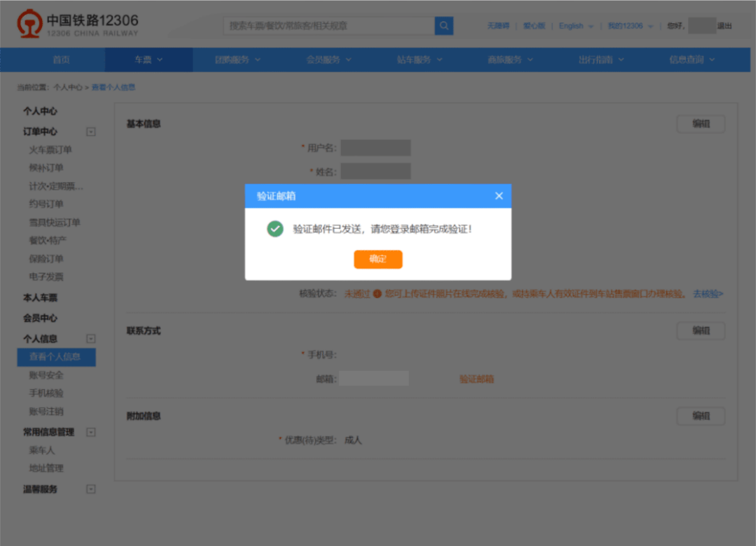Collapse the 订单中心 sidebar section
The height and width of the screenshot is (546, 756).
[90, 132]
